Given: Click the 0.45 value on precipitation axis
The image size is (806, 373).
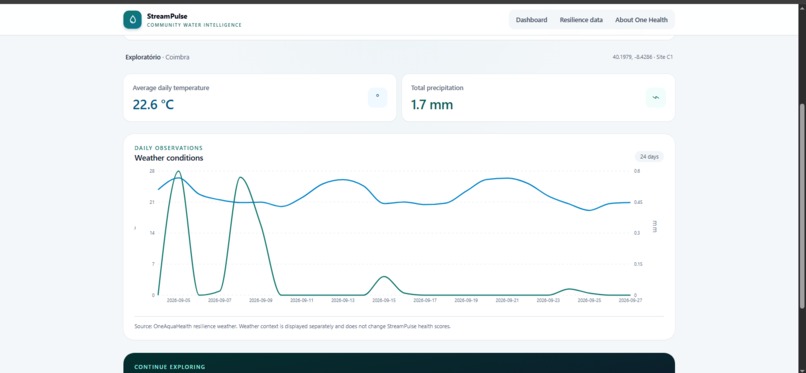Looking at the screenshot, I should coord(638,202).
